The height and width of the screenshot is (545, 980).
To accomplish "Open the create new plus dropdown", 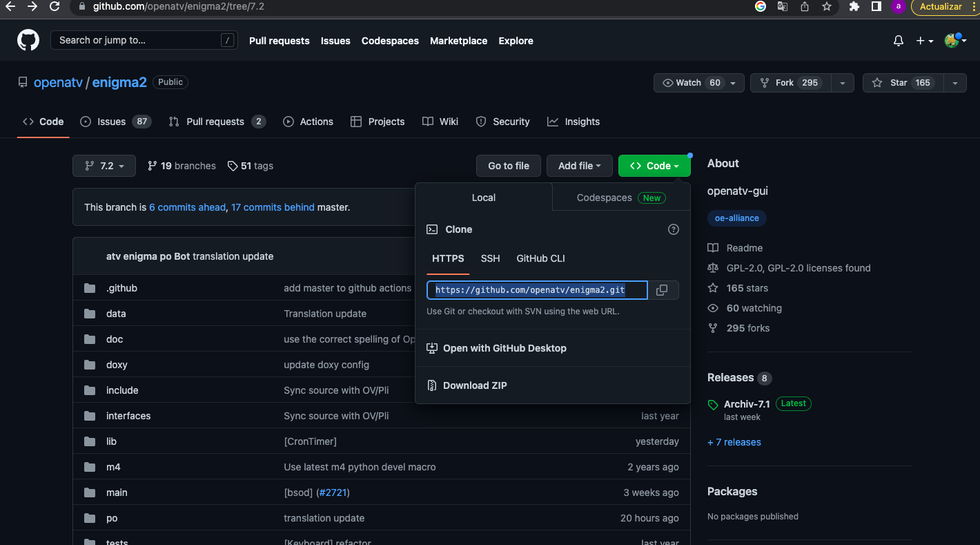I will pos(924,41).
